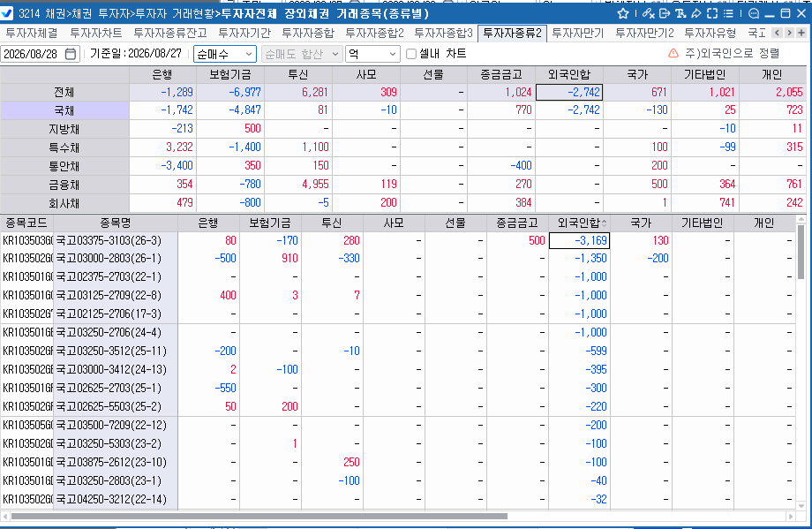812x529 pixels.
Task: Click the -3,169 cell for 국고03375-3103
Action: [x=579, y=240]
